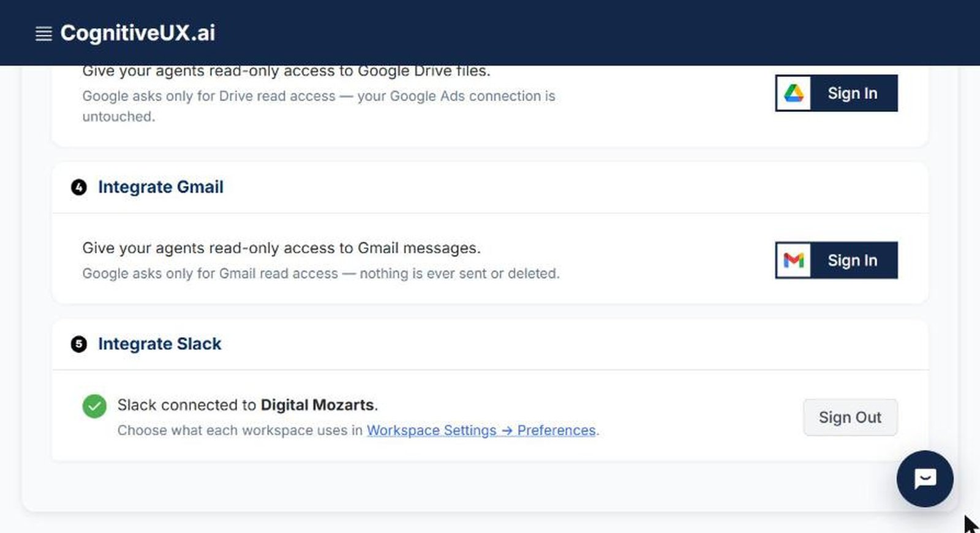980x533 pixels.
Task: Open the chat support bubble
Action: (925, 479)
